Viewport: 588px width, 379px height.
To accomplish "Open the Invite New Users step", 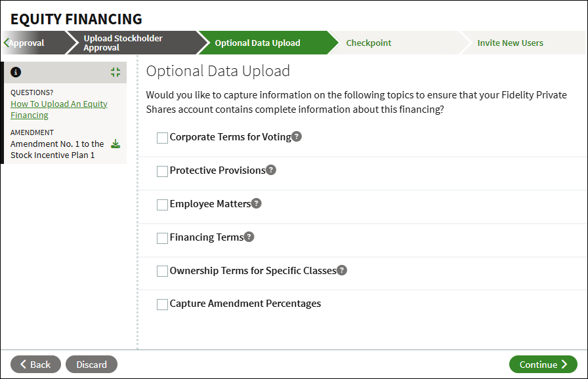I will (510, 43).
